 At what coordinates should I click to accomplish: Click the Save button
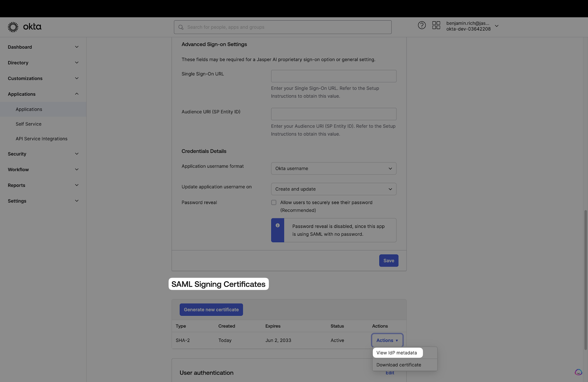pyautogui.click(x=388, y=261)
